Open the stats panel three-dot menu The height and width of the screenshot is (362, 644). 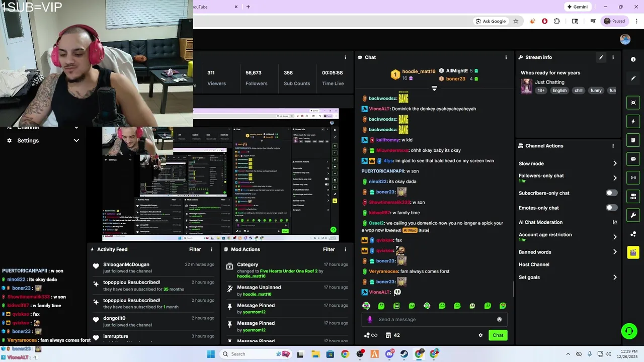(345, 57)
